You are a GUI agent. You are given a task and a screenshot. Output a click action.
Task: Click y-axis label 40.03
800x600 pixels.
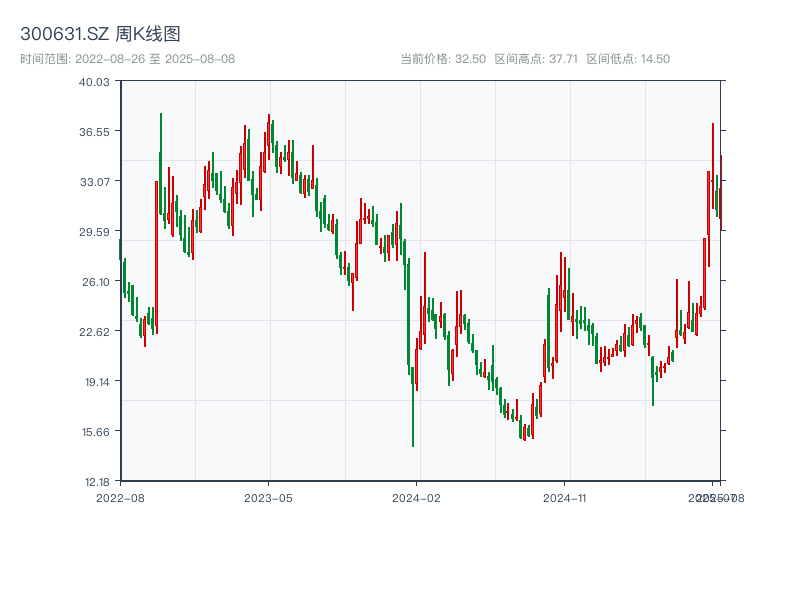[x=94, y=82]
